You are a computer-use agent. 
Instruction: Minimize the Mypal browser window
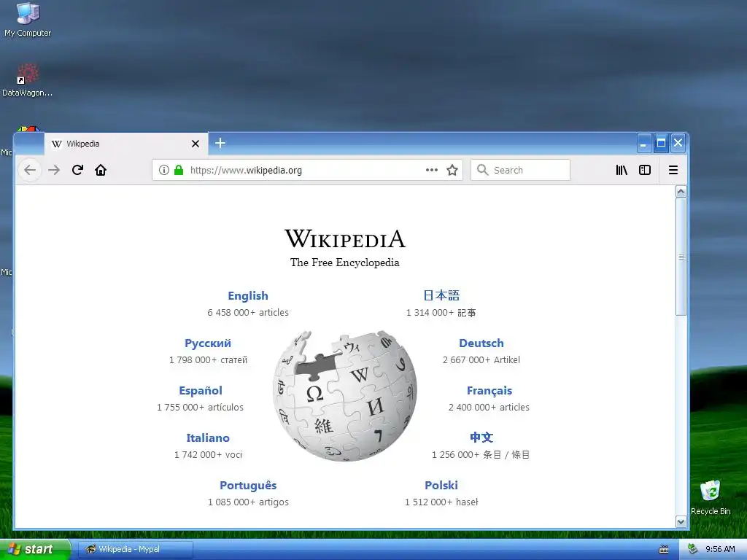643,143
